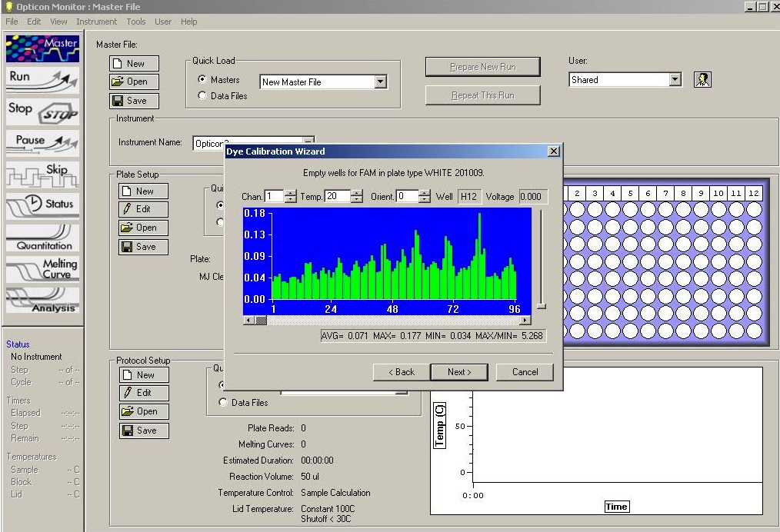The image size is (780, 532).
Task: Select the Masters radio button in Quick Load
Action: tap(202, 80)
